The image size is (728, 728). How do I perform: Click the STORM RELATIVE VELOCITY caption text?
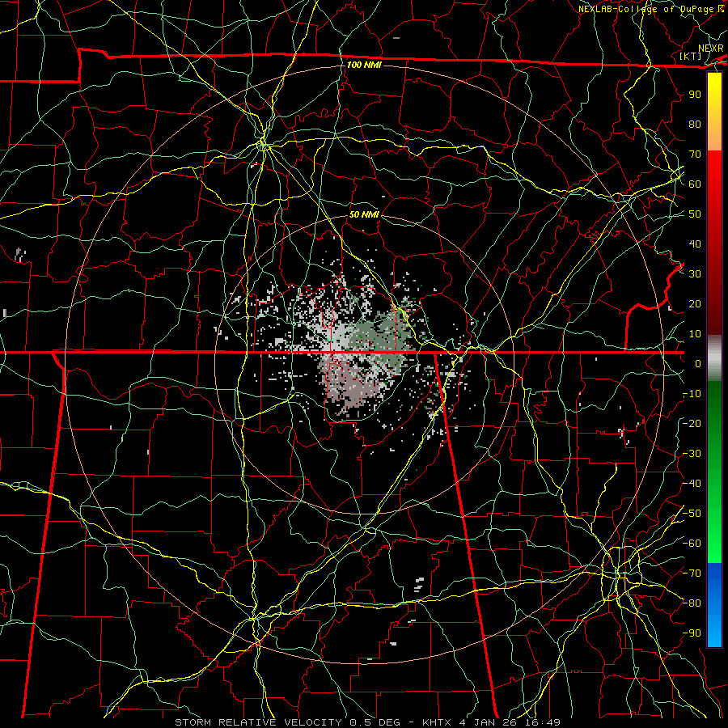(258, 722)
